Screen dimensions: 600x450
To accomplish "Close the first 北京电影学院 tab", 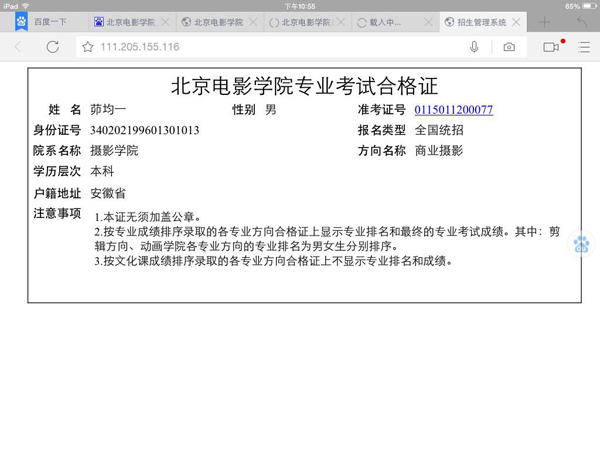I will (166, 22).
